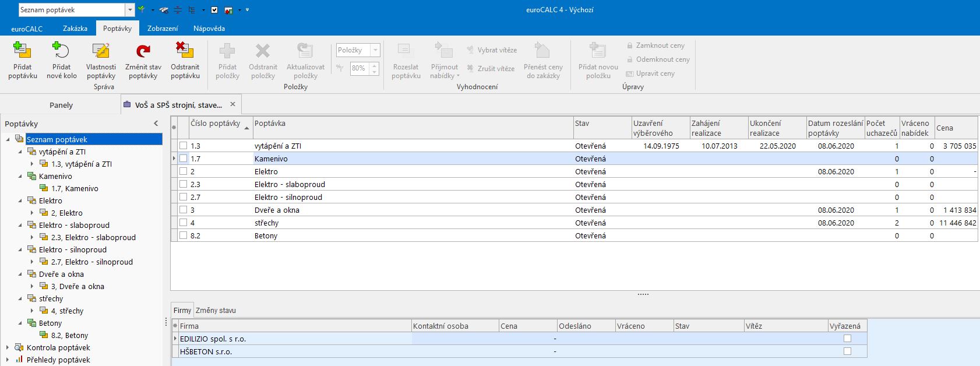This screenshot has width=980, height=366.
Task: Select the 4, střechy tree item
Action: click(x=67, y=311)
